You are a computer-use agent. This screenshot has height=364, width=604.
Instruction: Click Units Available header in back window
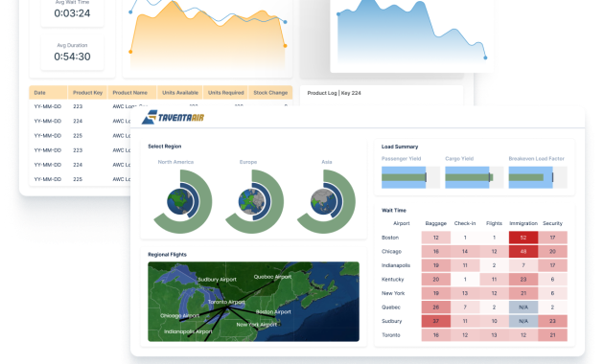pyautogui.click(x=180, y=93)
